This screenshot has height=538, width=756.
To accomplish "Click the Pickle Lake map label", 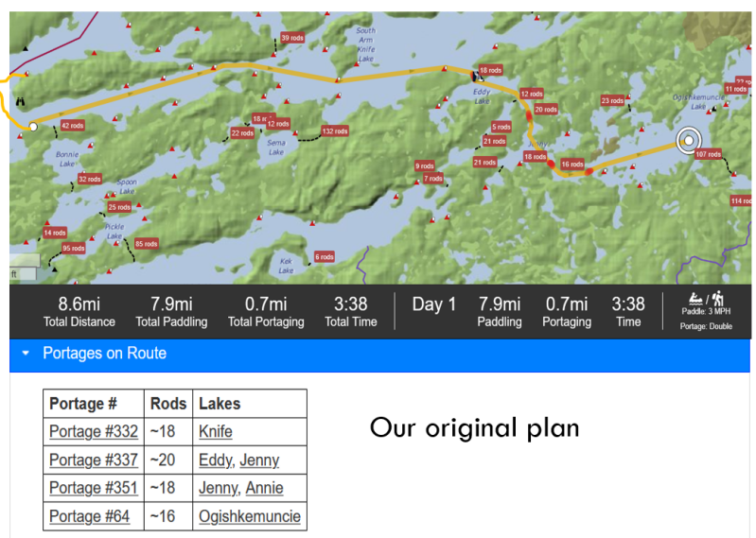I will coord(114,232).
